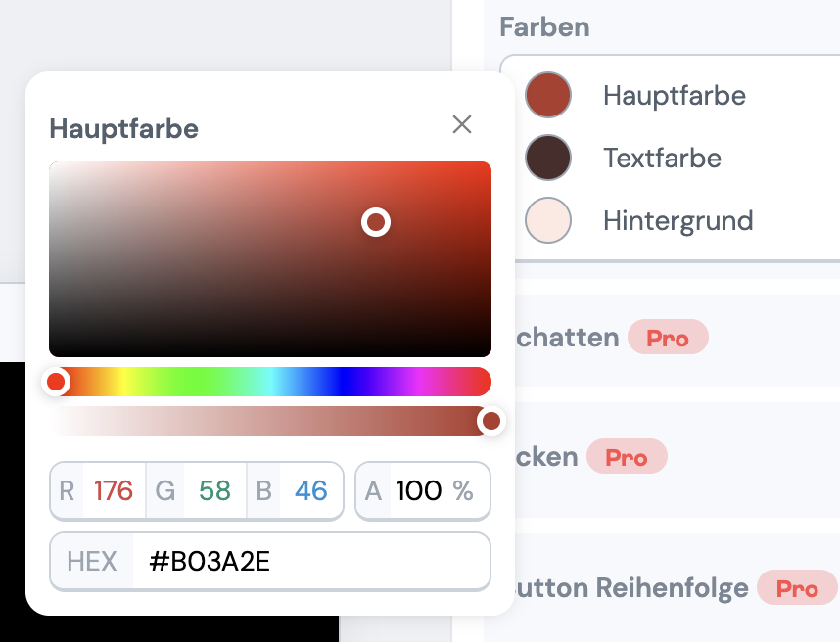Click the opacity slider handle on the right
The height and width of the screenshot is (642, 840).
[491, 421]
